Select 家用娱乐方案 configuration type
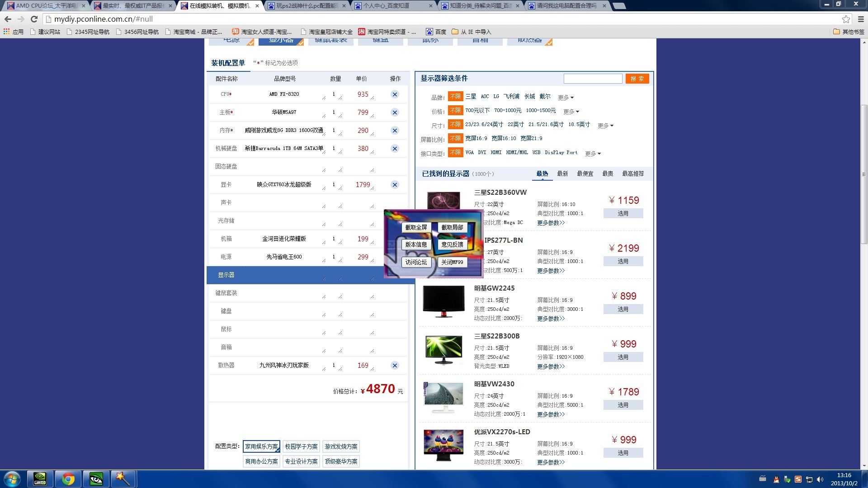Screen dimensions: 868x488 click(261, 446)
